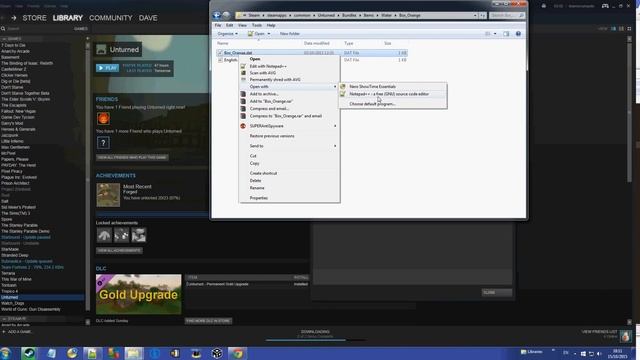Screen dimensions: 640x360
Task: Click the question mark friend avatar
Action: point(103,142)
